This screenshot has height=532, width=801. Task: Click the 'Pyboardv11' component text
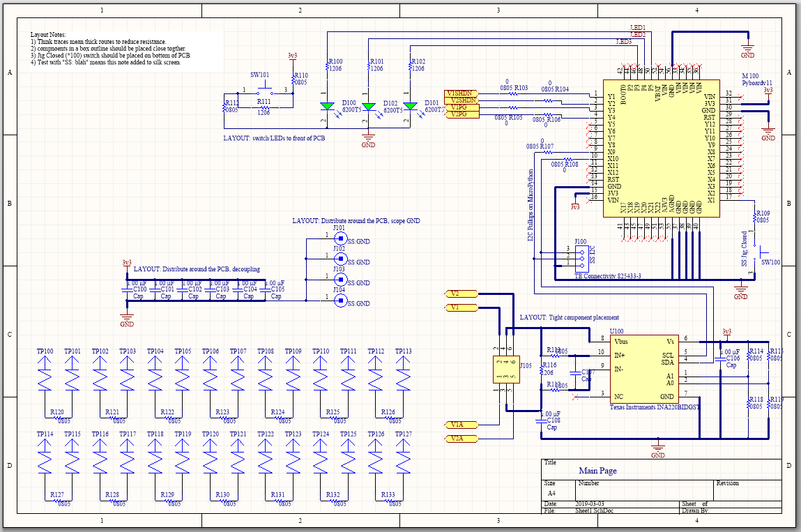[757, 83]
